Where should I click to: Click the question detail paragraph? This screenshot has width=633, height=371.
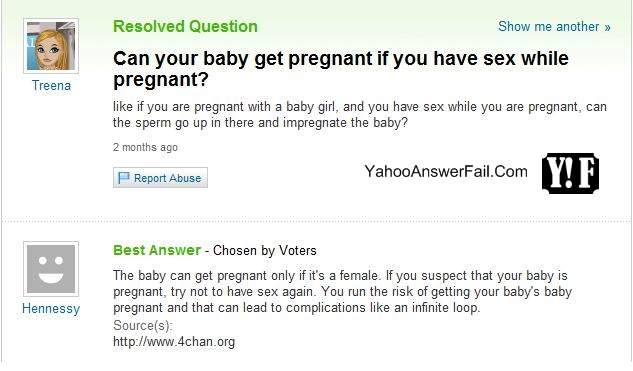click(360, 115)
